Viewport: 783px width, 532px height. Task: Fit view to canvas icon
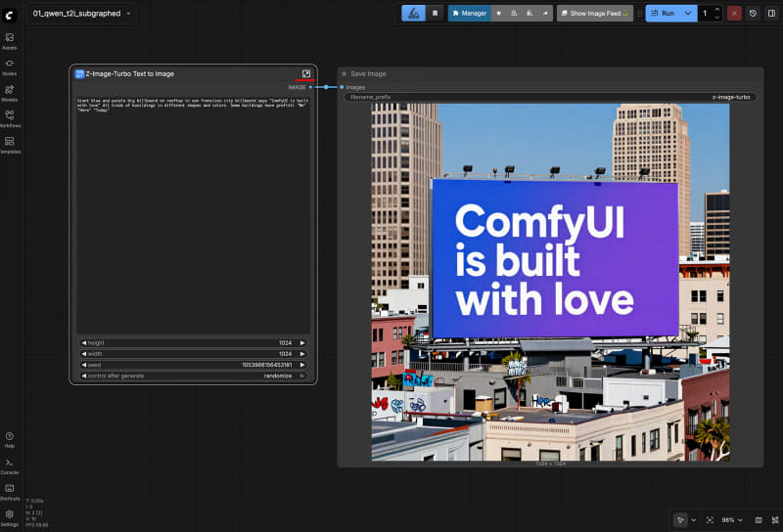[711, 520]
